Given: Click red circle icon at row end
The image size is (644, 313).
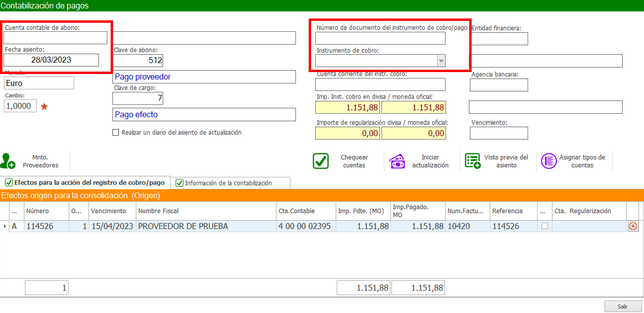Looking at the screenshot, I should click(x=633, y=226).
